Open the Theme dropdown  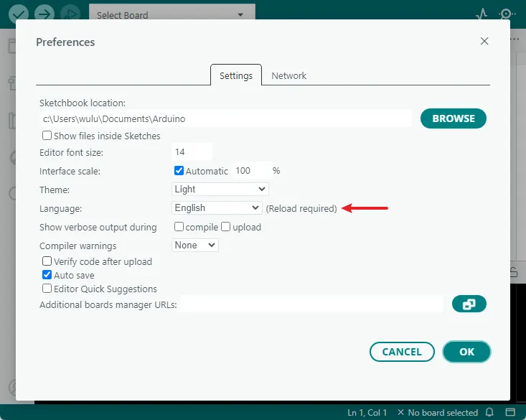pyautogui.click(x=220, y=190)
